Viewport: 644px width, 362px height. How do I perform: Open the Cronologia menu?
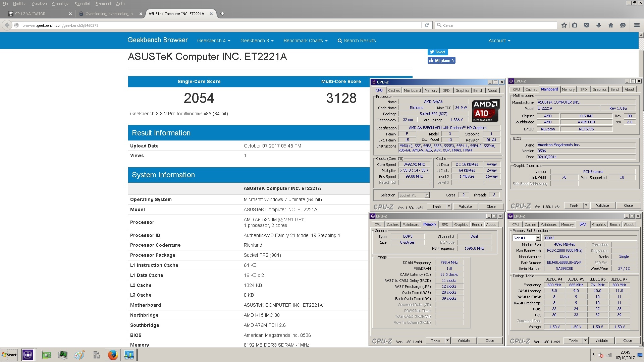(x=61, y=4)
